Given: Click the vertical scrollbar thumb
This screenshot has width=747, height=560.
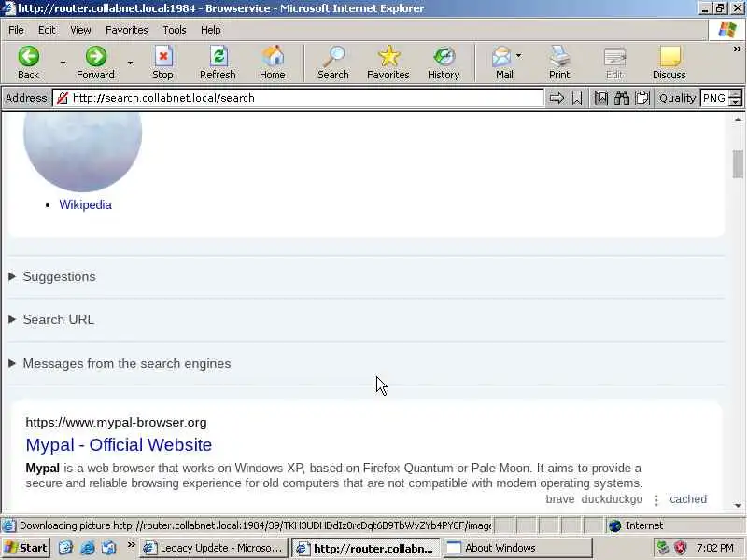Looking at the screenshot, I should click(x=738, y=164).
